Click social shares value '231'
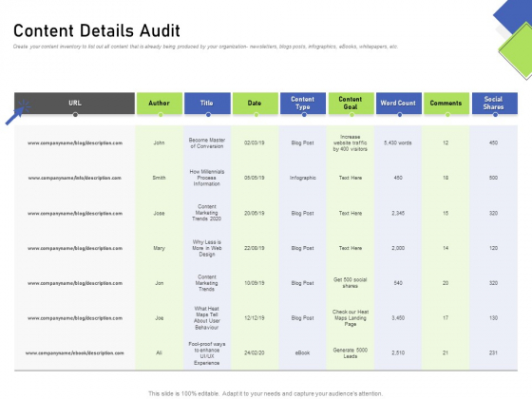 493,353
